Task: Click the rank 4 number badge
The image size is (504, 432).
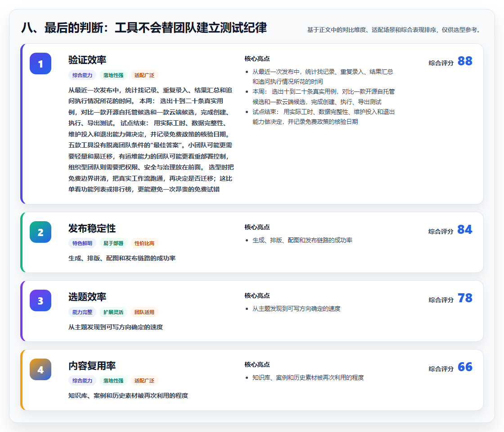Action: [40, 369]
